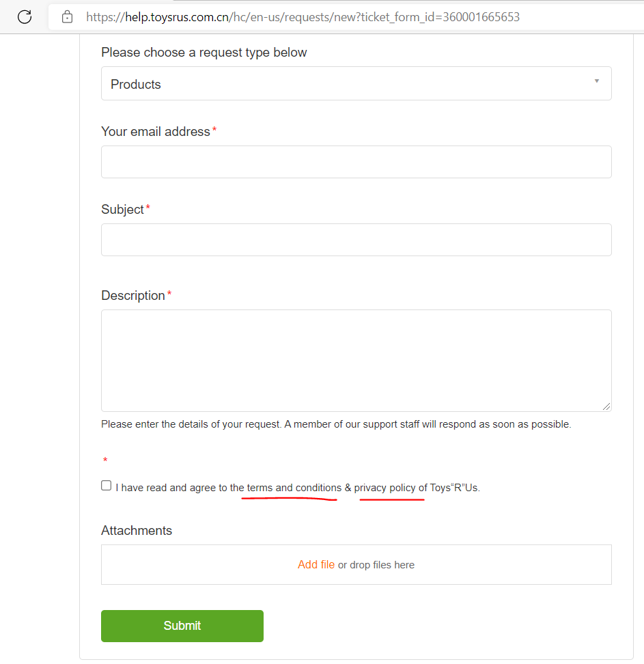Image resolution: width=644 pixels, height=664 pixels.
Task: Click Add file to attach a document
Action: pyautogui.click(x=316, y=564)
